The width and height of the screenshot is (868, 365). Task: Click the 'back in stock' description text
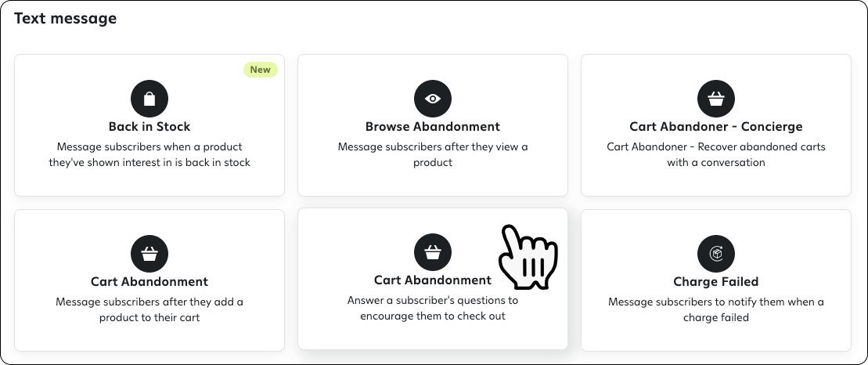pyautogui.click(x=149, y=154)
